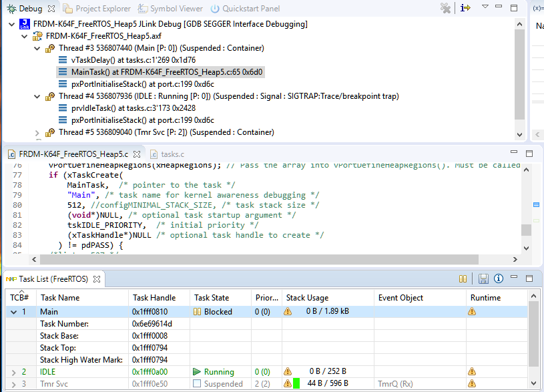Click the editor vertical scrollbar's down arrow

pyautogui.click(x=526, y=248)
